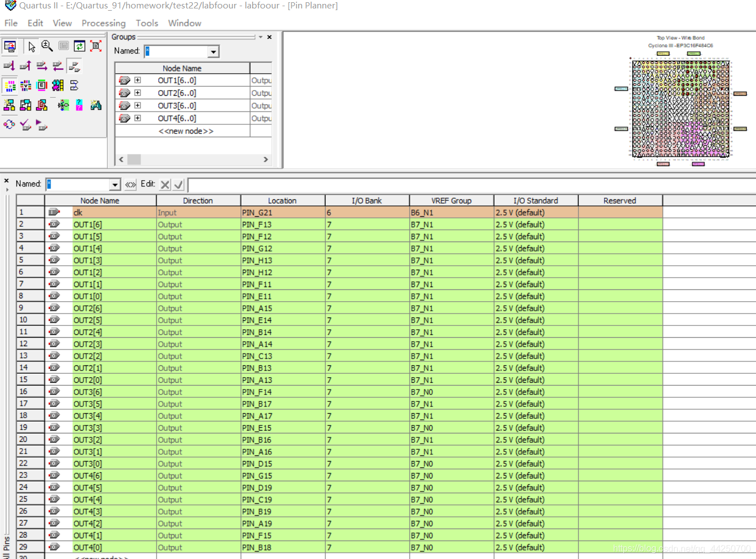Click the first hierarchy icon with sparkle

click(9, 105)
